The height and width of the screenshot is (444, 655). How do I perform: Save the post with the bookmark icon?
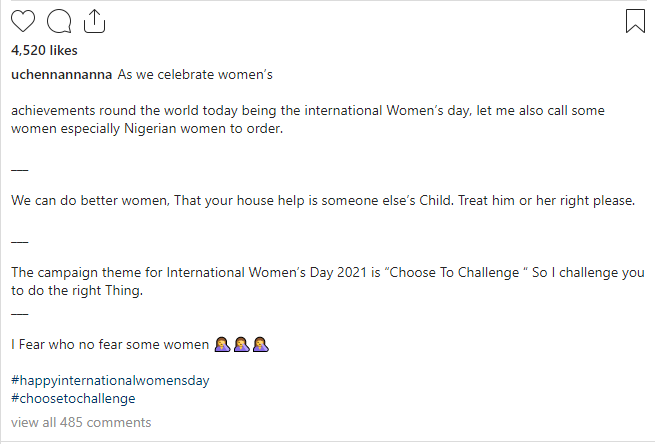(x=635, y=21)
